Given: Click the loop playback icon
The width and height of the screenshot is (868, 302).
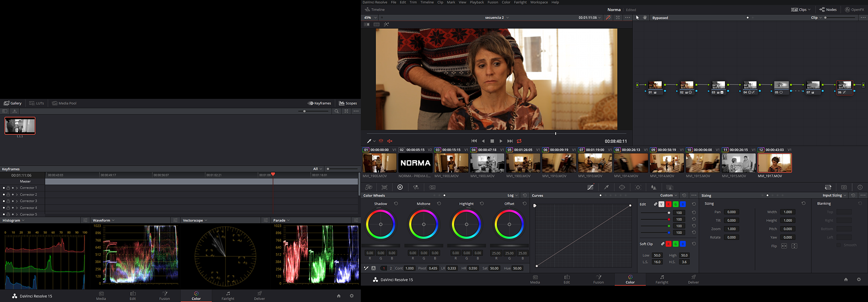Looking at the screenshot, I should coord(519,141).
